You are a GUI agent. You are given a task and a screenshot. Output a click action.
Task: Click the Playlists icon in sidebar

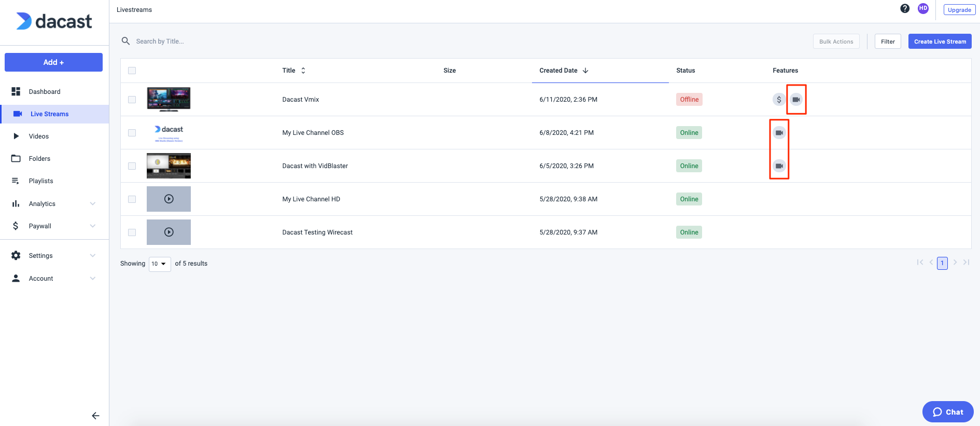16,181
